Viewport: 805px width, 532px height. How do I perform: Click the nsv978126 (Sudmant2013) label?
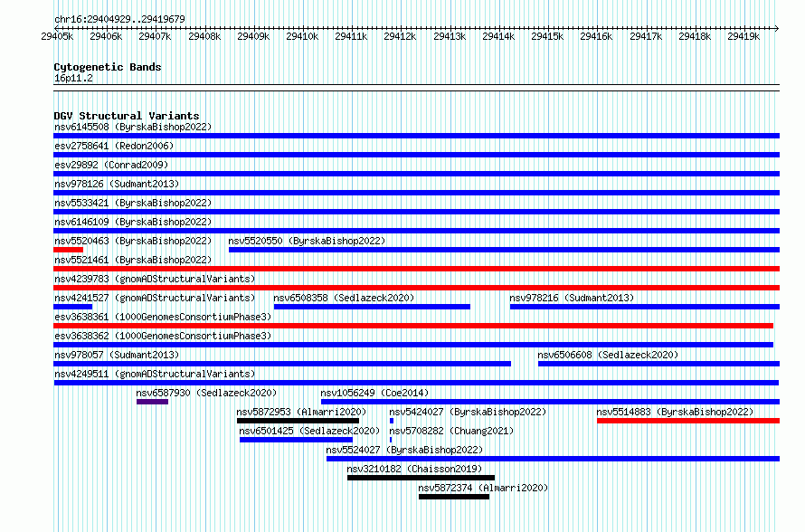[x=117, y=184]
